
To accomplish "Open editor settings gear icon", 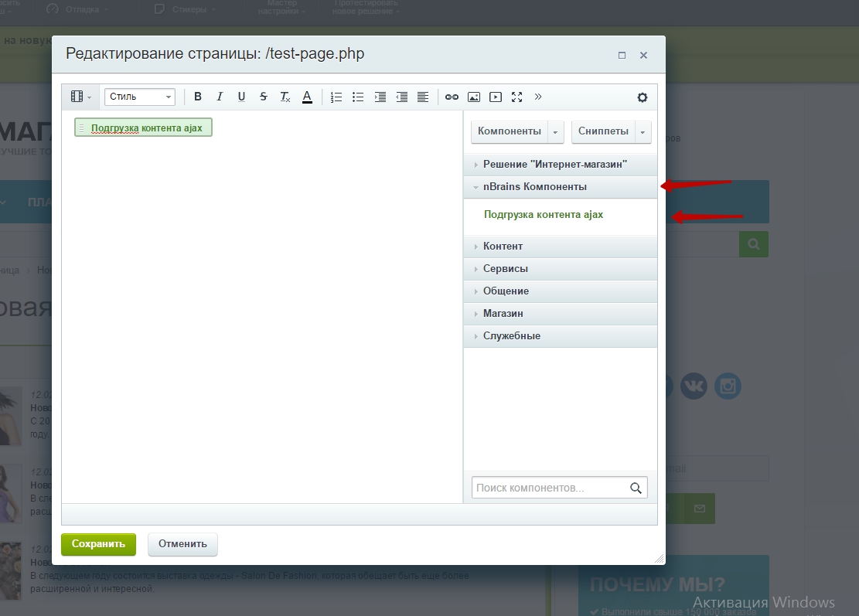I will click(642, 97).
